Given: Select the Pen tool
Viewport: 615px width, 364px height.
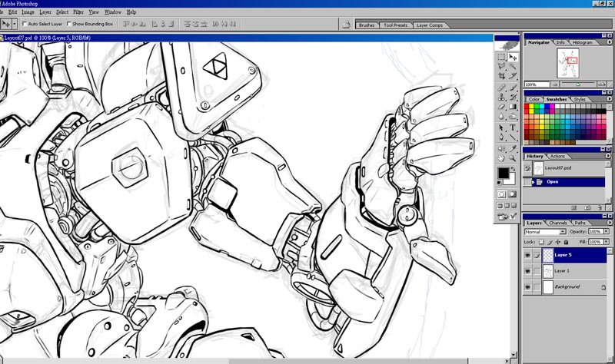Looking at the screenshot, I should pyautogui.click(x=502, y=137).
